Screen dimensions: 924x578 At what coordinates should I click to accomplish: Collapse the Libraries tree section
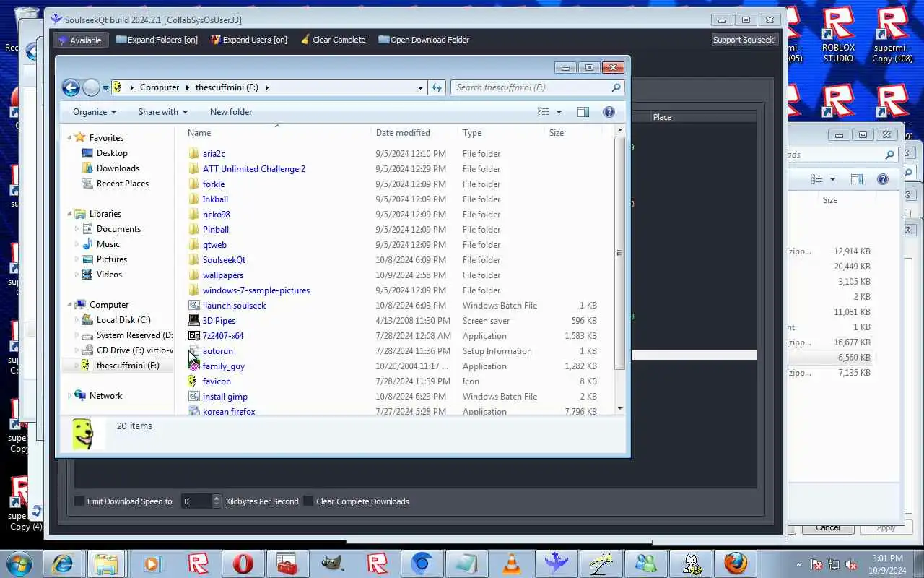[70, 214]
